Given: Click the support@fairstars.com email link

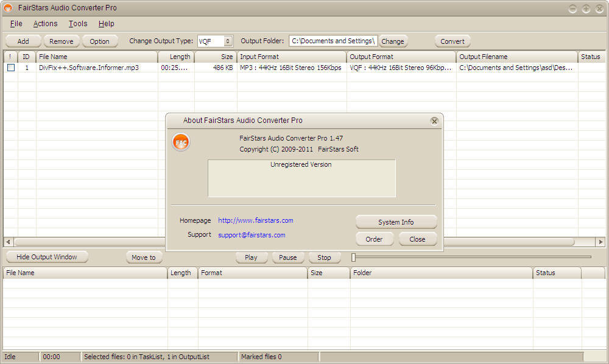Looking at the screenshot, I should 252,235.
